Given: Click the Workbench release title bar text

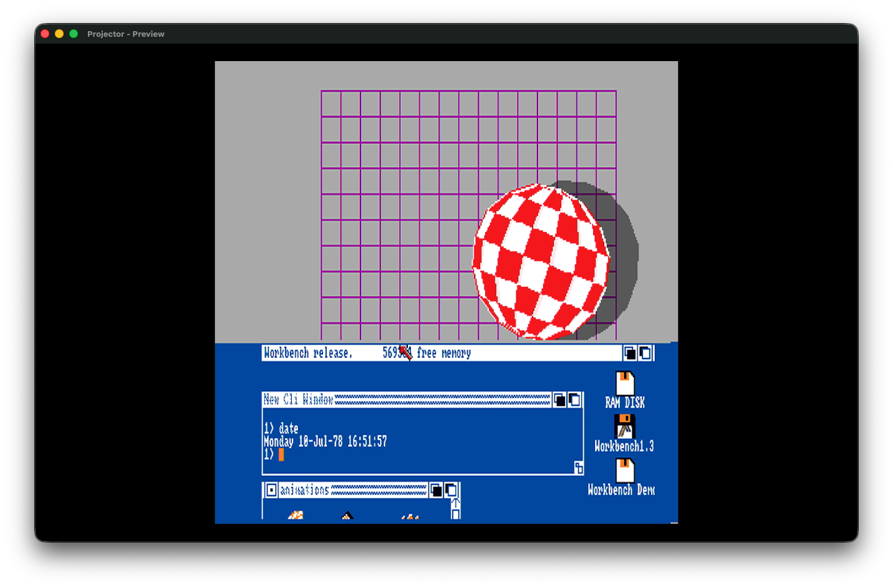Looking at the screenshot, I should pos(308,353).
